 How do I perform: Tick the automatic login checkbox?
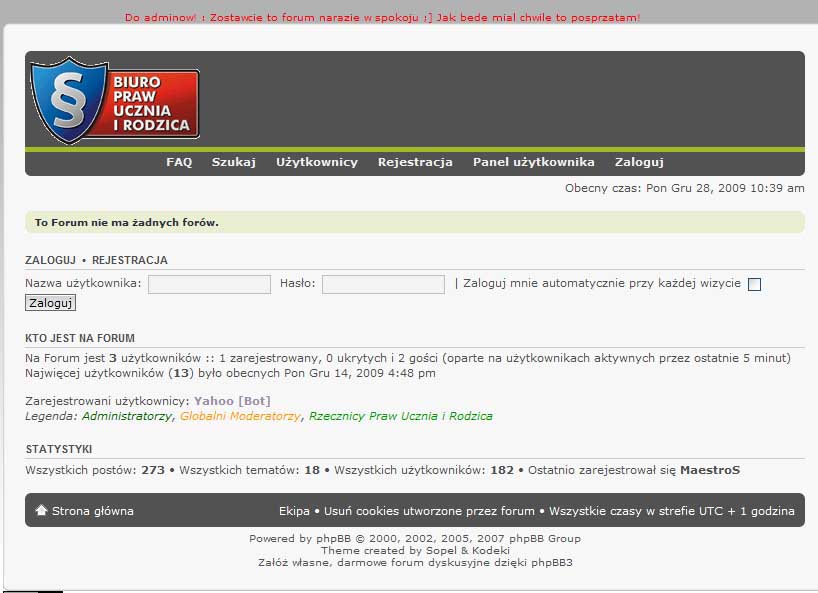[754, 284]
